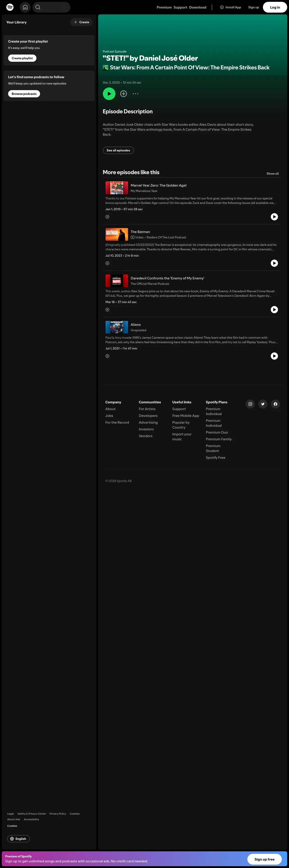Click the Browse podcasts button
The image size is (289, 868).
point(24,94)
